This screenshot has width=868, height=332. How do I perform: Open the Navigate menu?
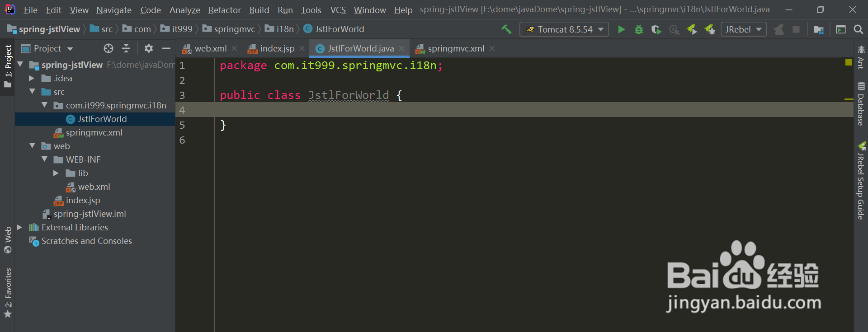click(114, 10)
